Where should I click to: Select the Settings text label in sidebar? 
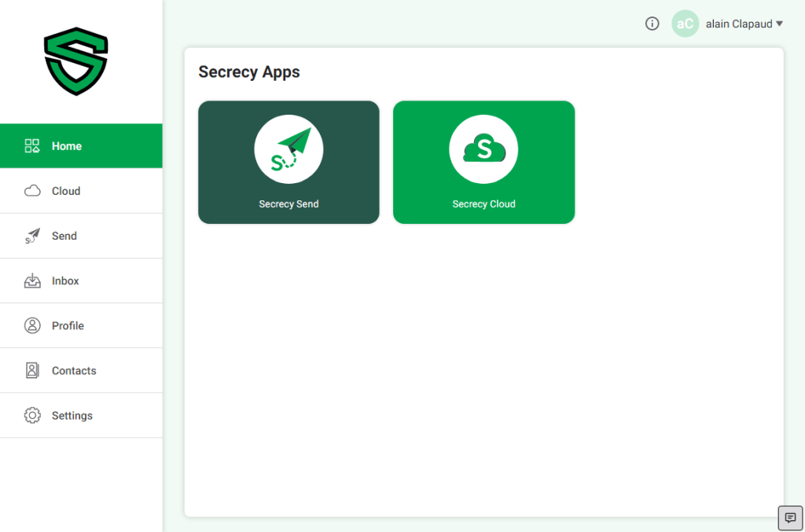(x=72, y=416)
